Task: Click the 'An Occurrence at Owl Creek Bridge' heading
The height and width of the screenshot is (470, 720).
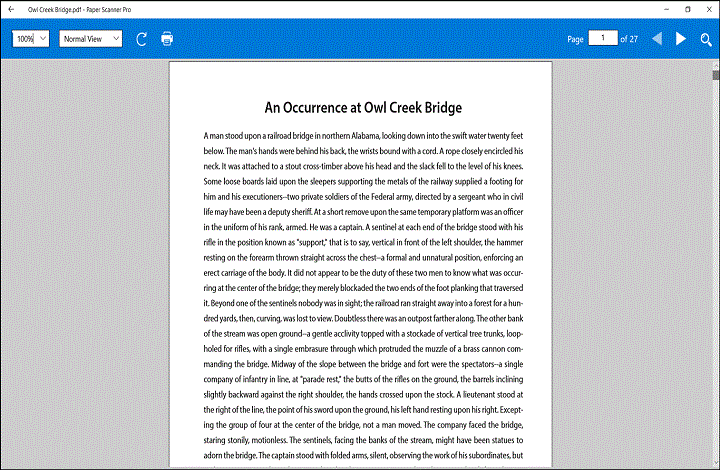Action: pos(362,107)
